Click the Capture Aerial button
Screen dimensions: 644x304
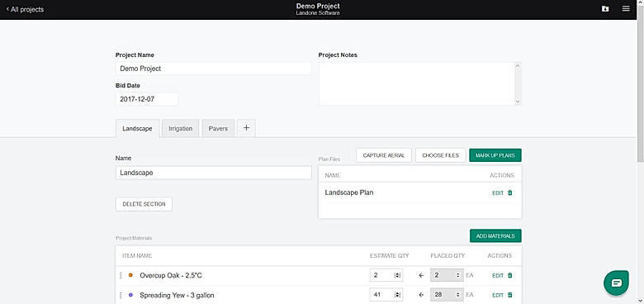click(x=384, y=155)
